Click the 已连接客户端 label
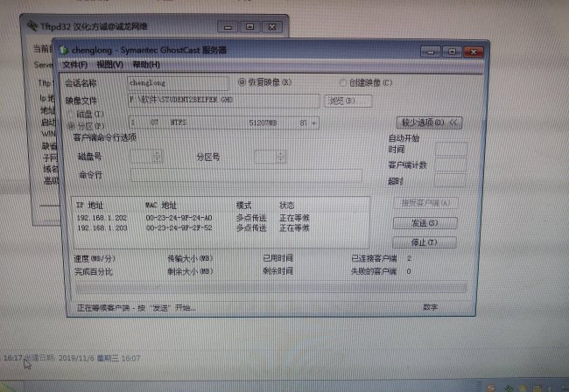Screen dimensions: 569x392 [x=374, y=258]
